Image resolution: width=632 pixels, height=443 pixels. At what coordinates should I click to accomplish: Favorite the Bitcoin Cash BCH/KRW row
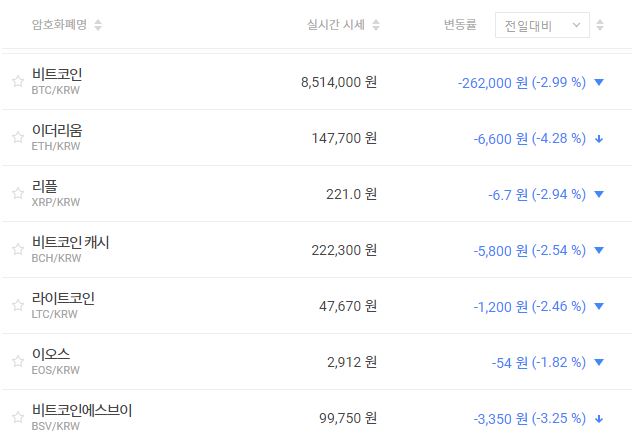(x=17, y=250)
